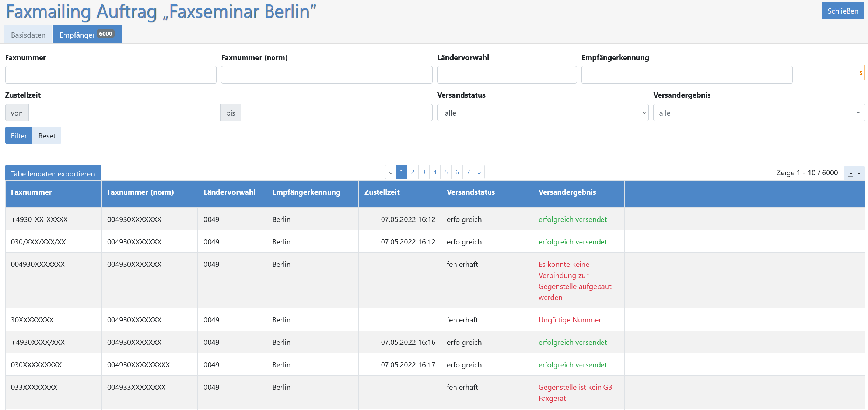Image resolution: width=868 pixels, height=410 pixels.
Task: Open the table settings dropdown near Zeige 1 - 10
Action: (854, 173)
